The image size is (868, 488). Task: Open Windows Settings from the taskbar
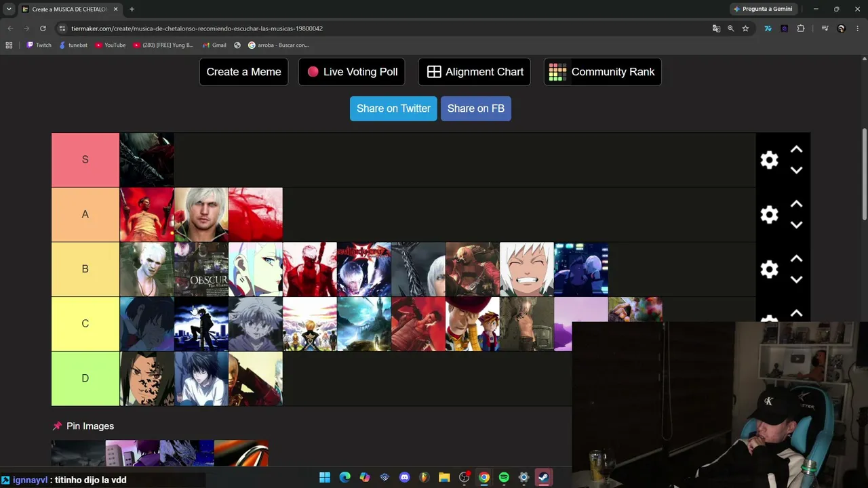(x=524, y=477)
